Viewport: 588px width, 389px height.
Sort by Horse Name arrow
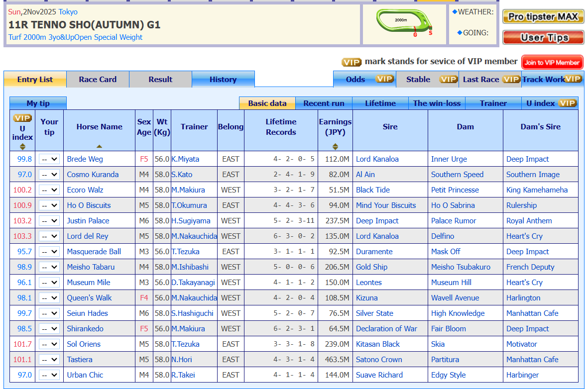point(99,147)
